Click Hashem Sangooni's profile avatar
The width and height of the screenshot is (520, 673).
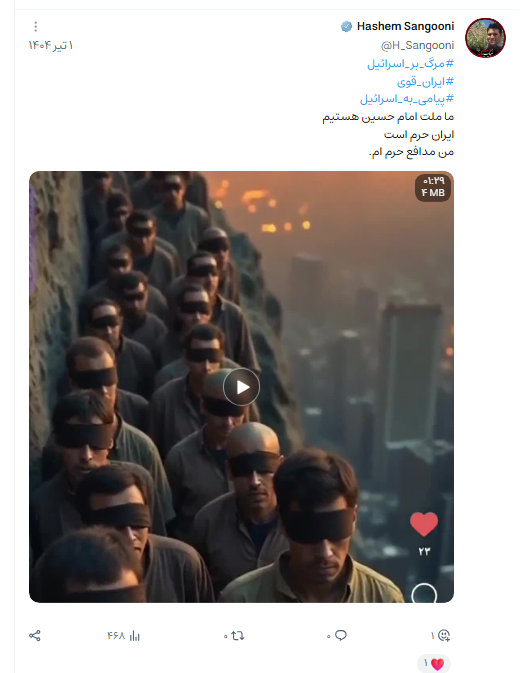tap(485, 38)
